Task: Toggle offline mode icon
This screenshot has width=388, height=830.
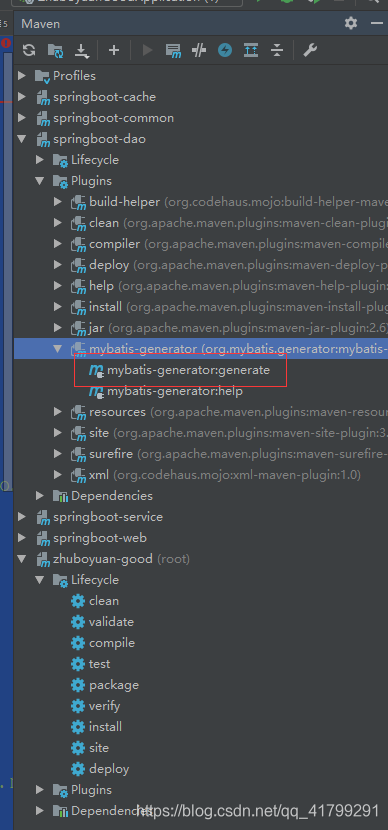Action: tap(199, 50)
